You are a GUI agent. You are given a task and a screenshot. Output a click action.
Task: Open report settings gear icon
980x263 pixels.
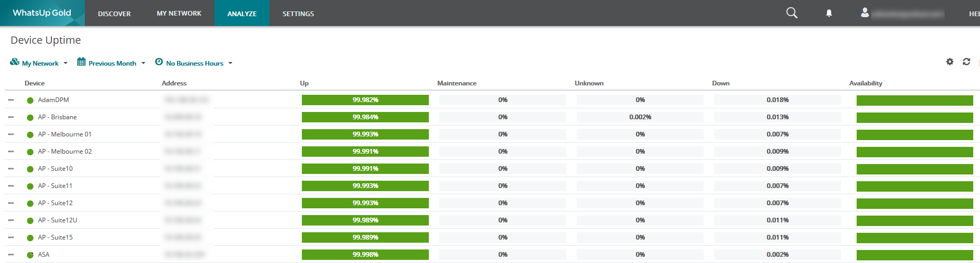pos(950,62)
